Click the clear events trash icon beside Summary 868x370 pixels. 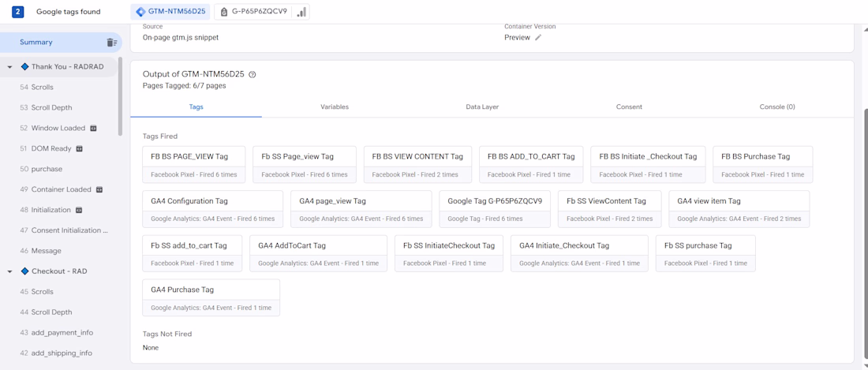(112, 43)
